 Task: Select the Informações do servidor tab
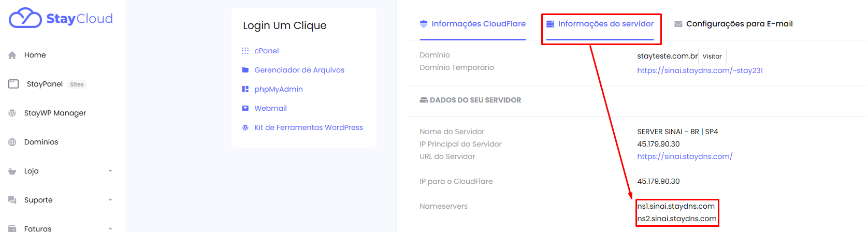click(x=600, y=24)
